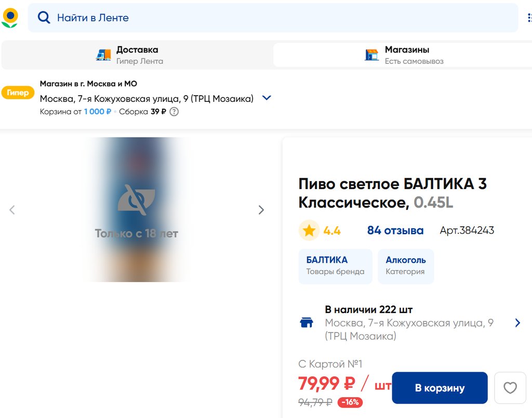Viewport: 532px width, 418px height.
Task: Switch to the Доставка tab
Action: [x=137, y=55]
